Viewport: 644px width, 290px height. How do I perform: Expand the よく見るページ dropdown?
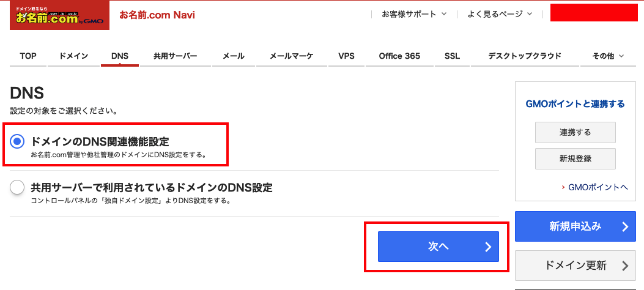[500, 14]
